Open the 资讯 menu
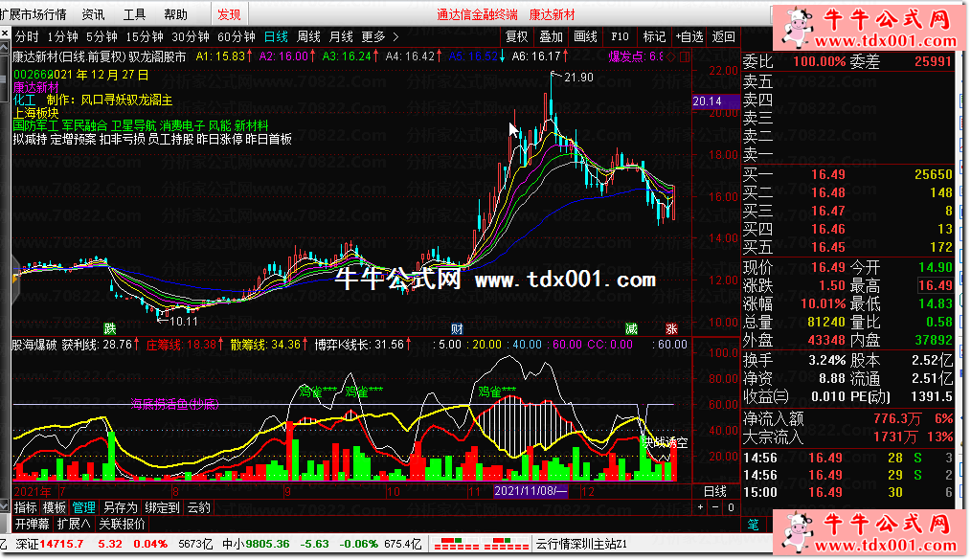Image resolution: width=971 pixels, height=560 pixels. click(94, 14)
